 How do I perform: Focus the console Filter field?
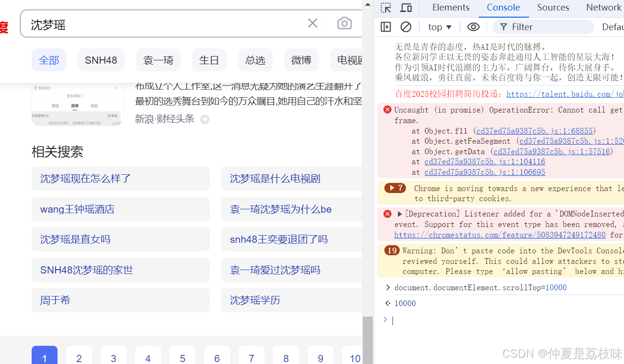click(543, 27)
